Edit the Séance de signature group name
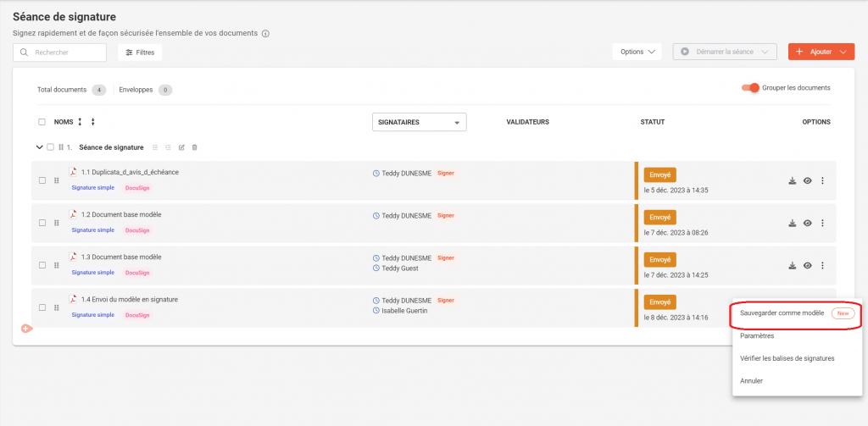 pyautogui.click(x=181, y=147)
